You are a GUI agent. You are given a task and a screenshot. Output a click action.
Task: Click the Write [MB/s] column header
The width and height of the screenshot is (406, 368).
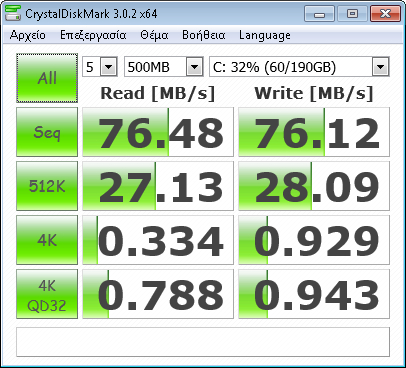tap(314, 93)
